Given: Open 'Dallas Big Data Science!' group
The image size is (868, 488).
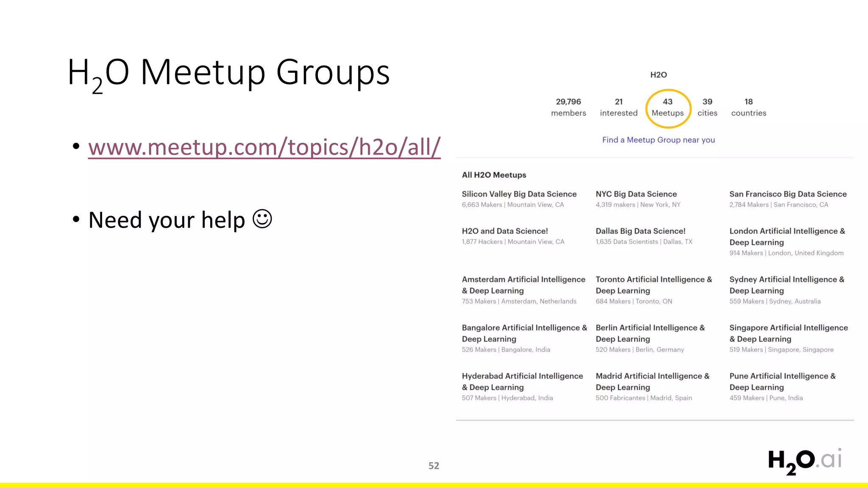Looking at the screenshot, I should (x=640, y=231).
